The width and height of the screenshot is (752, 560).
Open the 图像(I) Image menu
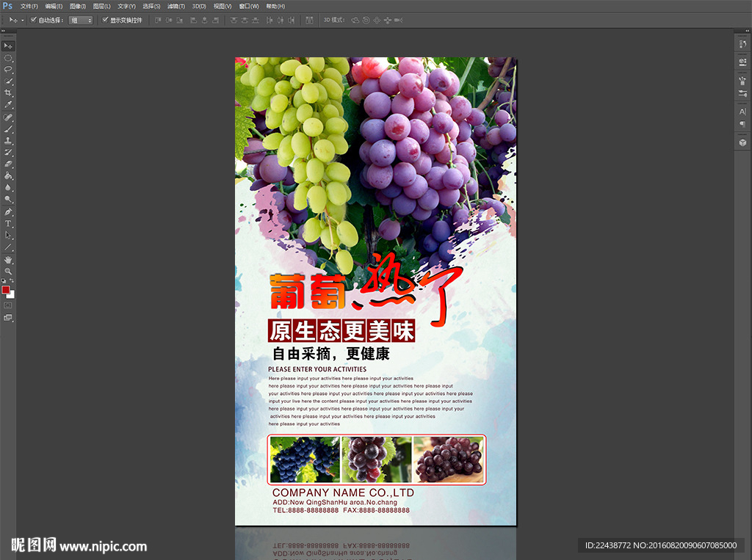pyautogui.click(x=78, y=6)
